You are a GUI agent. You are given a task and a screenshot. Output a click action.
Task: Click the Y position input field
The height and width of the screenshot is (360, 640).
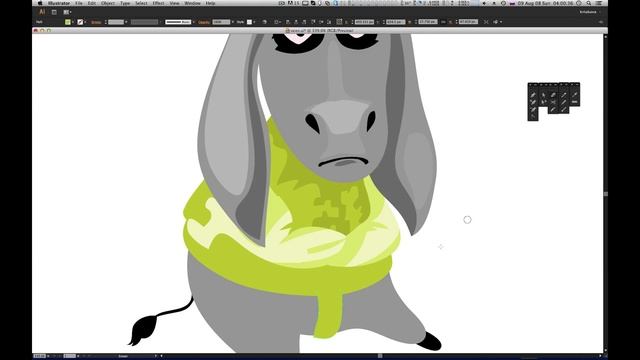[396, 22]
